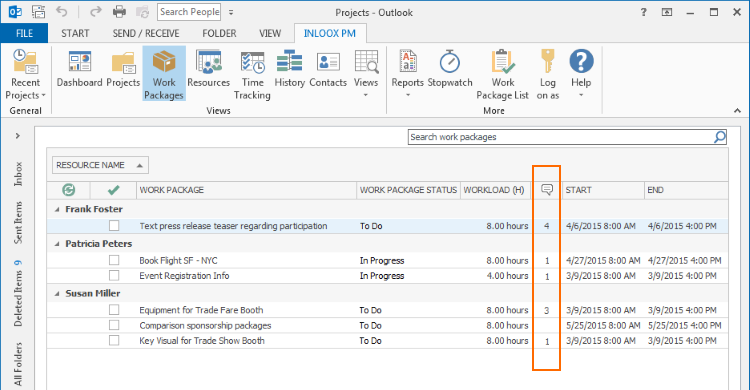Viewport: 750px width, 390px height.
Task: Switch to the VIEW tab
Action: coord(270,33)
